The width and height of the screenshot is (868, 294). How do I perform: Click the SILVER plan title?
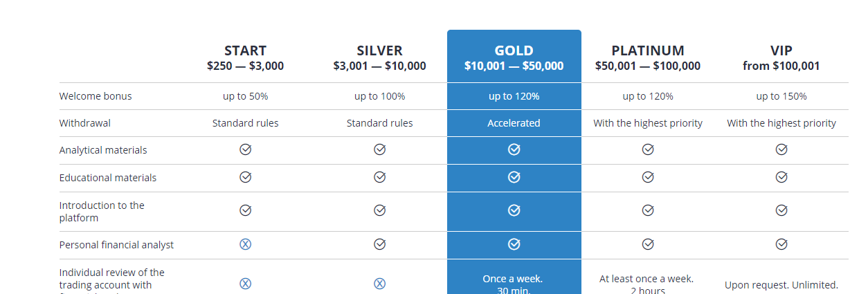click(x=379, y=51)
